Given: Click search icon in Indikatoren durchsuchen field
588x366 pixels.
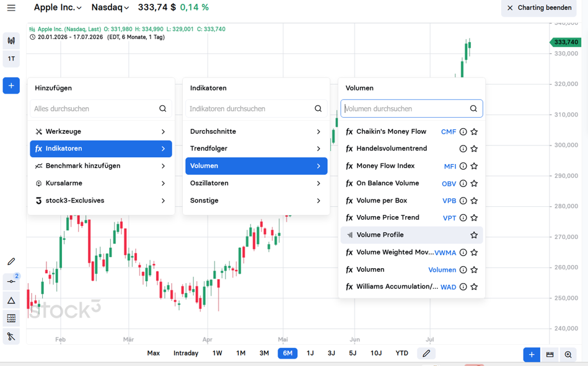Looking at the screenshot, I should coord(318,108).
